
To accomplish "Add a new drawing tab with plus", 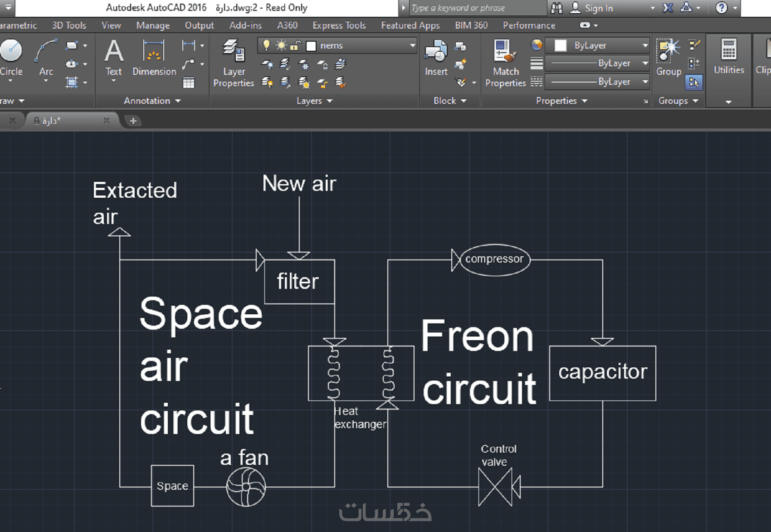I will 133,121.
